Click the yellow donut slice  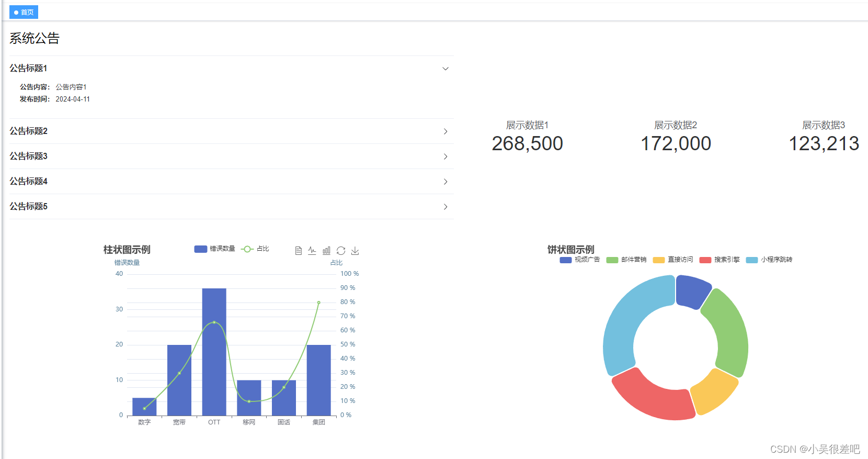point(714,393)
